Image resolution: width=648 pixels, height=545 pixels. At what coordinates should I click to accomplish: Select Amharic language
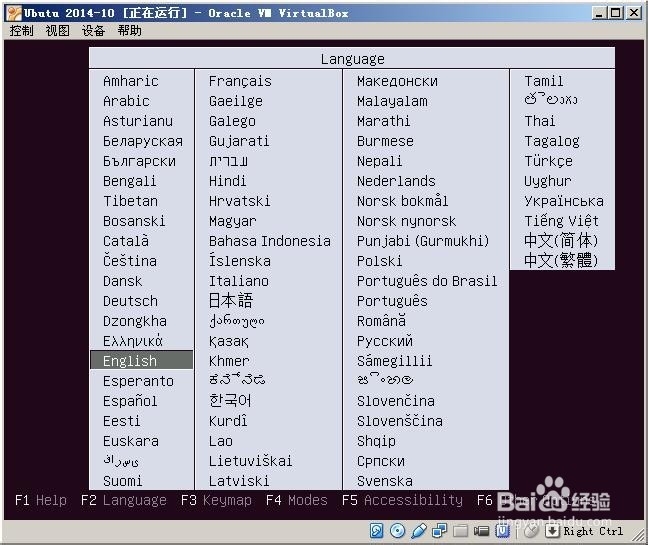131,81
